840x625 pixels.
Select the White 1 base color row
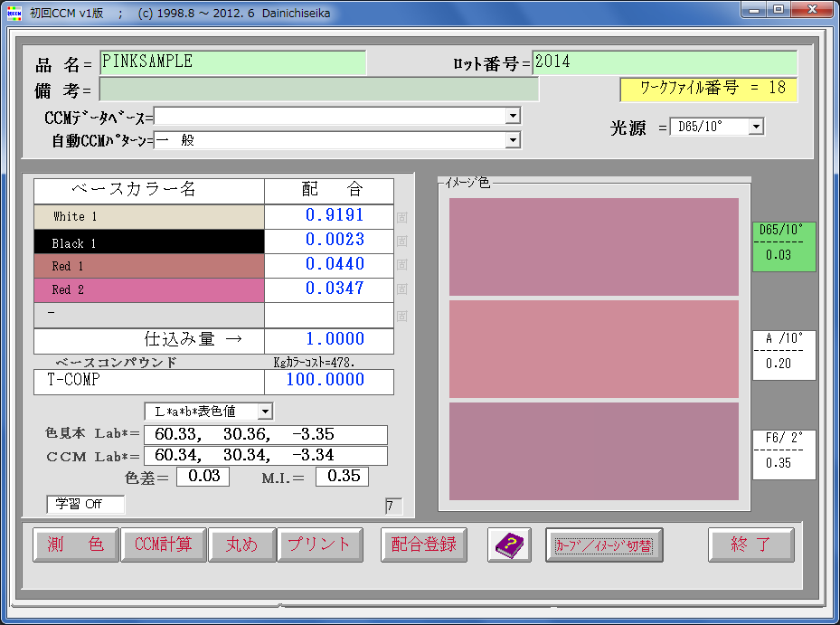pos(149,217)
